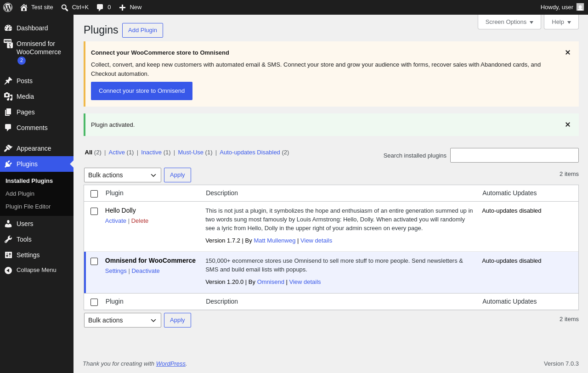Click the Plugins plug icon
The height and width of the screenshot is (373, 588).
click(x=8, y=164)
